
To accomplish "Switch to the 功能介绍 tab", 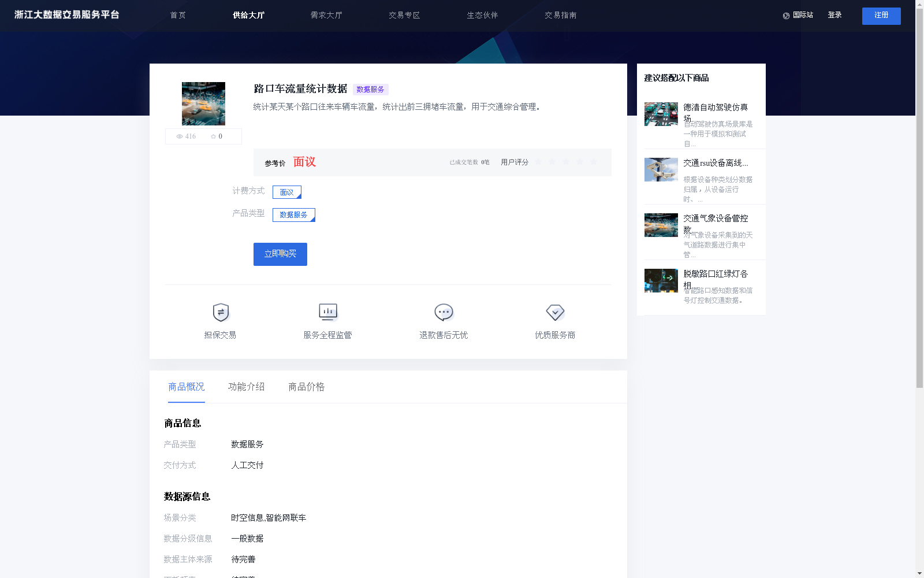I will coord(247,387).
